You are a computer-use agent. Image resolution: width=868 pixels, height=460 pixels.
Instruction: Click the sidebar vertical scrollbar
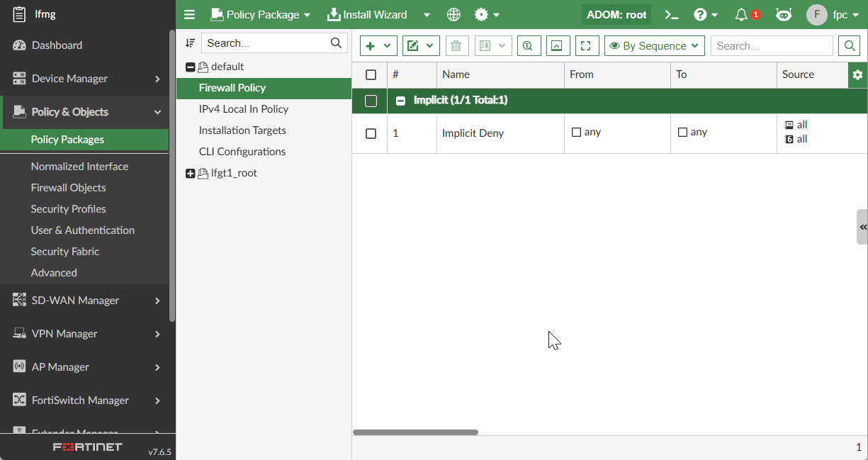tap(171, 176)
